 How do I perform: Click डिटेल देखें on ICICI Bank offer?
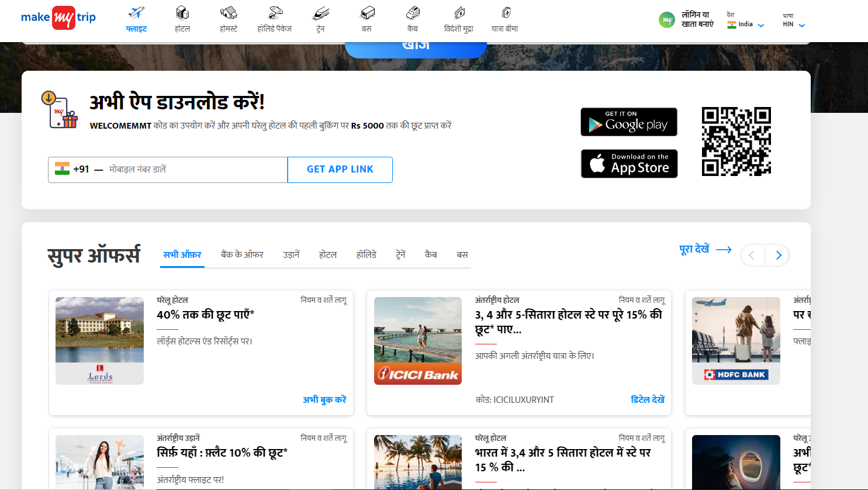648,399
